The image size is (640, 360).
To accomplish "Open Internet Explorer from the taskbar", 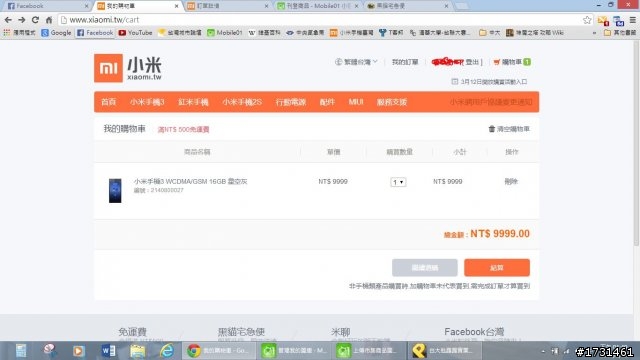I will tap(167, 351).
